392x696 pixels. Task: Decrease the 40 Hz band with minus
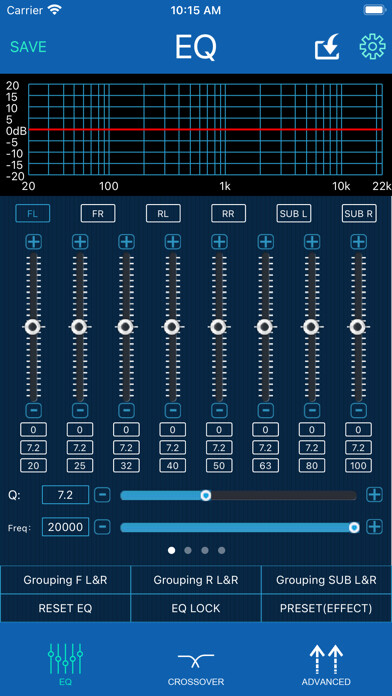[173, 411]
